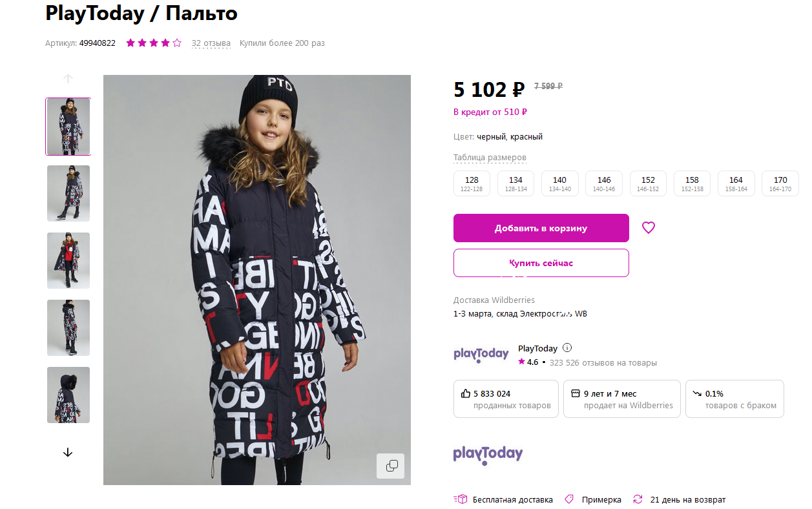Choose size 146 option
This screenshot has width=812, height=509.
tap(604, 183)
